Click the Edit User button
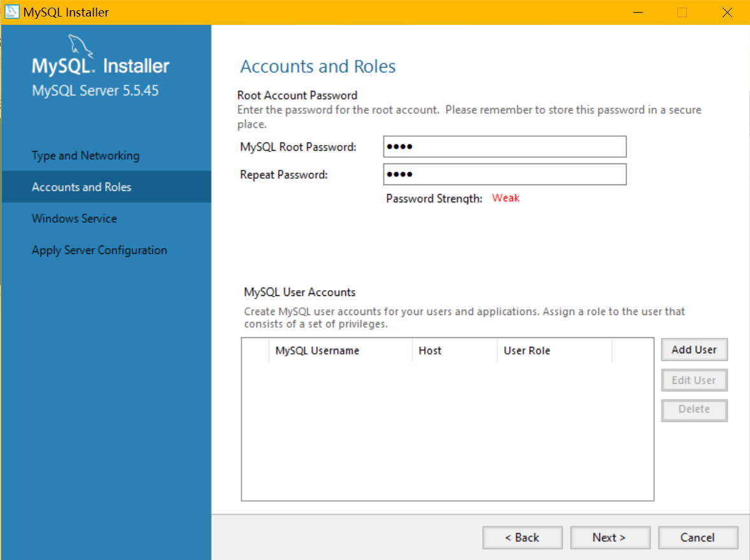Screen dimensions: 750x560 tap(694, 381)
